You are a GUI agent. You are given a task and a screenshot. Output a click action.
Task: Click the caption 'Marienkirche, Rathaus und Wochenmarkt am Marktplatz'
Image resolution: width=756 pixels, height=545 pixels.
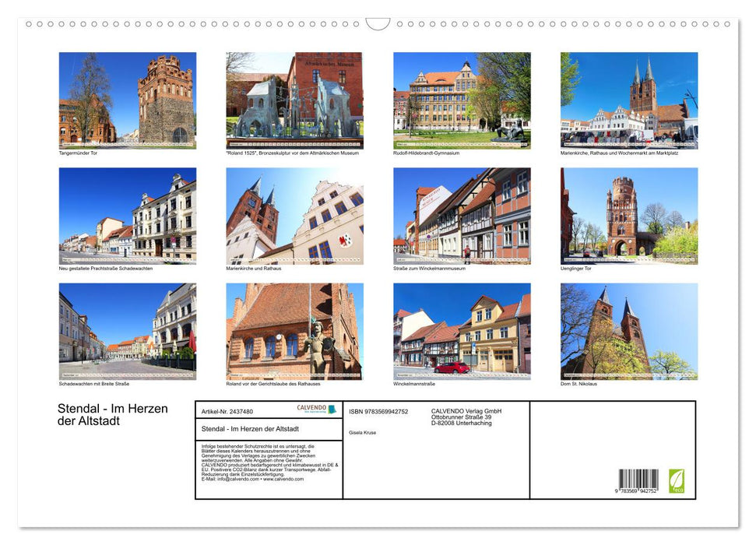pos(620,153)
